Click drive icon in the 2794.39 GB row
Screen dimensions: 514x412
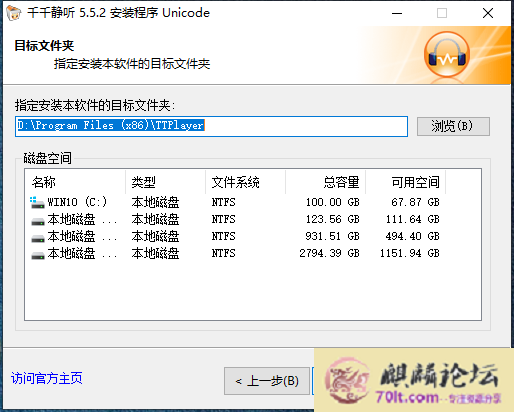point(38,255)
